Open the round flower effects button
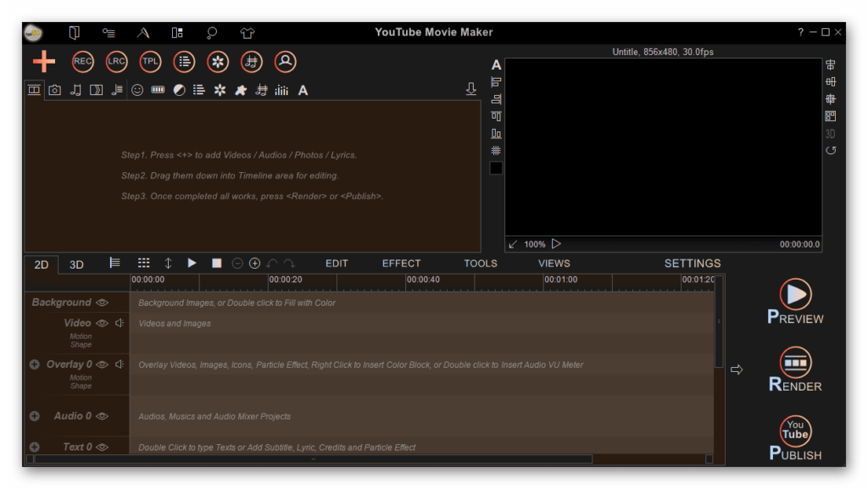The height and width of the screenshot is (489, 868). tap(218, 61)
